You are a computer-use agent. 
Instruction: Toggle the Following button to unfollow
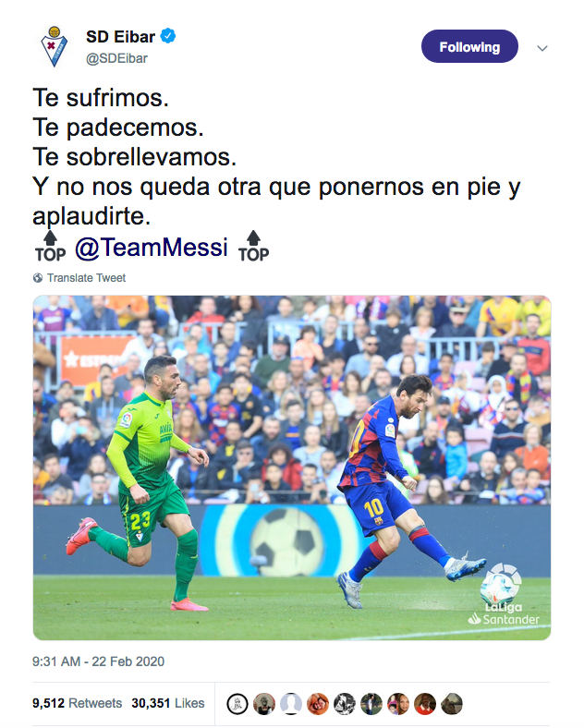click(469, 46)
